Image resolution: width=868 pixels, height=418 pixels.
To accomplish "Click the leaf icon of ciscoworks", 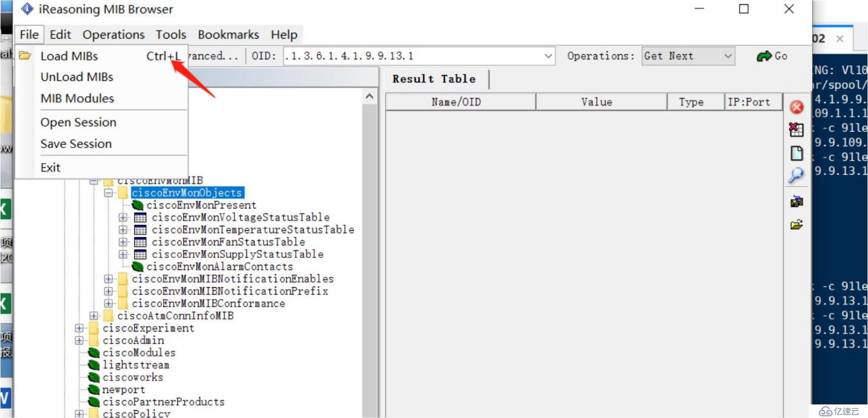I will coord(94,377).
